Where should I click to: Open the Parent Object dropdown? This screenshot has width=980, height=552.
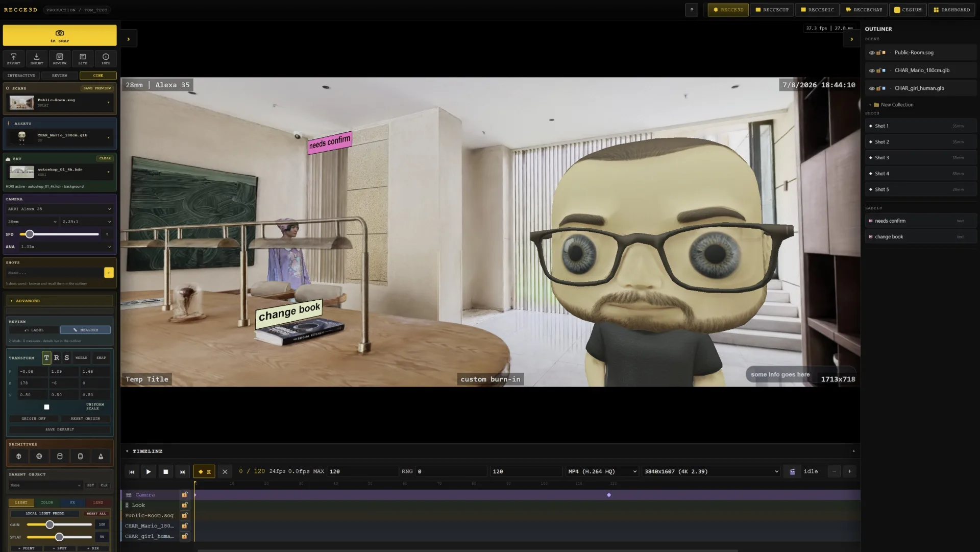tap(45, 485)
